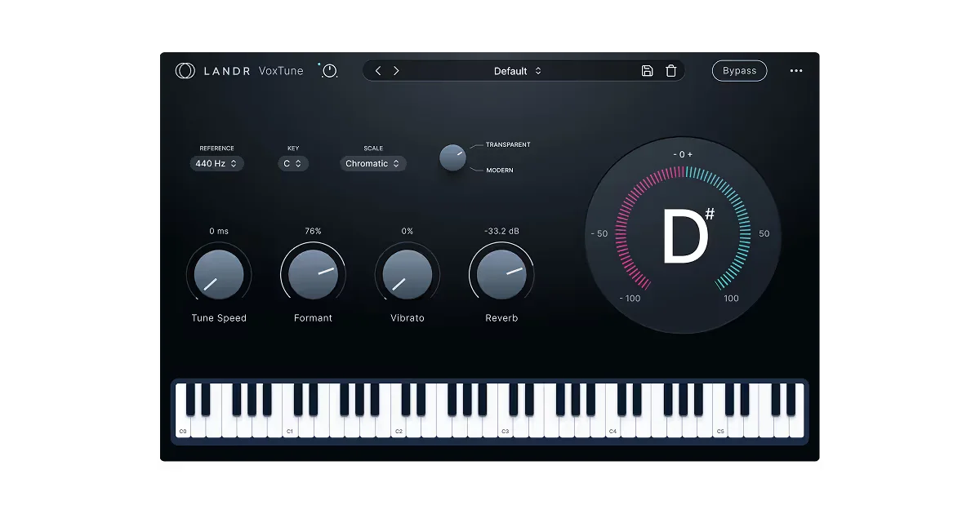This screenshot has width=980, height=514.
Task: Click the 76% formant value
Action: (x=313, y=231)
